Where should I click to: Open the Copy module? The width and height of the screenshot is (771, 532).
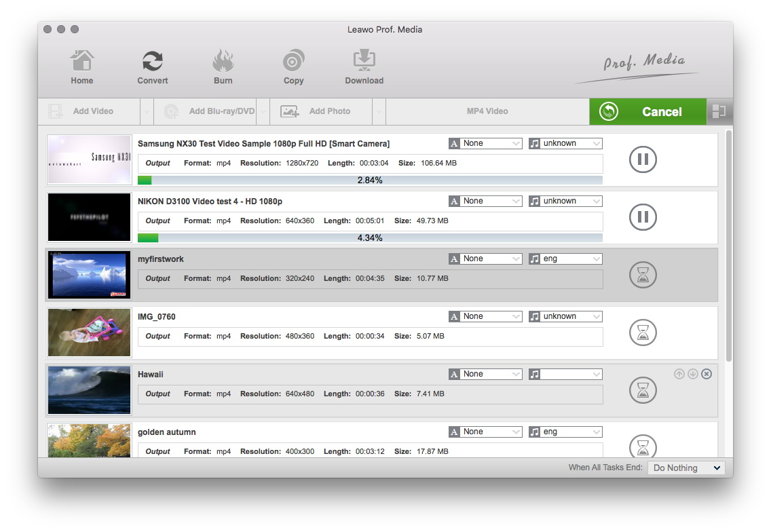(293, 67)
